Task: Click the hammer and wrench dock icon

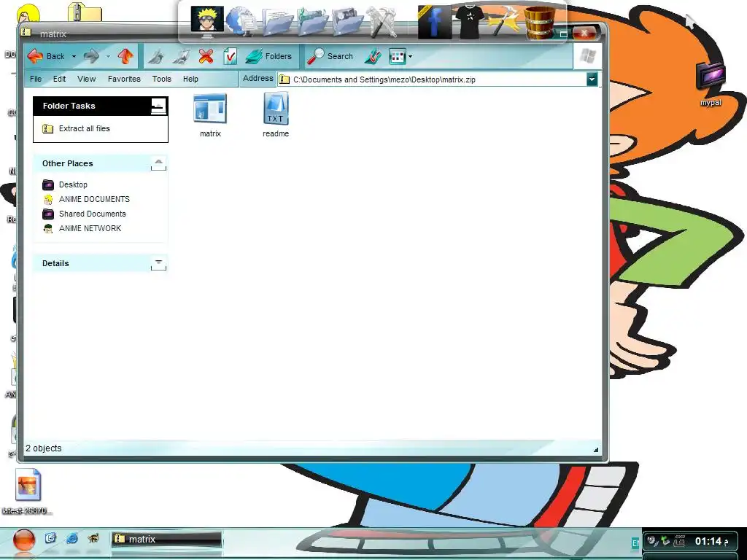Action: tap(382, 22)
